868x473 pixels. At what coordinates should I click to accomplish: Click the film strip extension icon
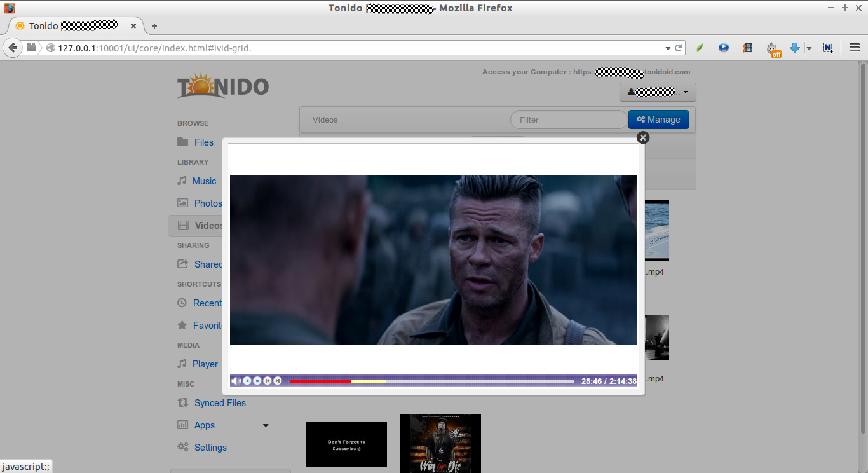(x=747, y=48)
